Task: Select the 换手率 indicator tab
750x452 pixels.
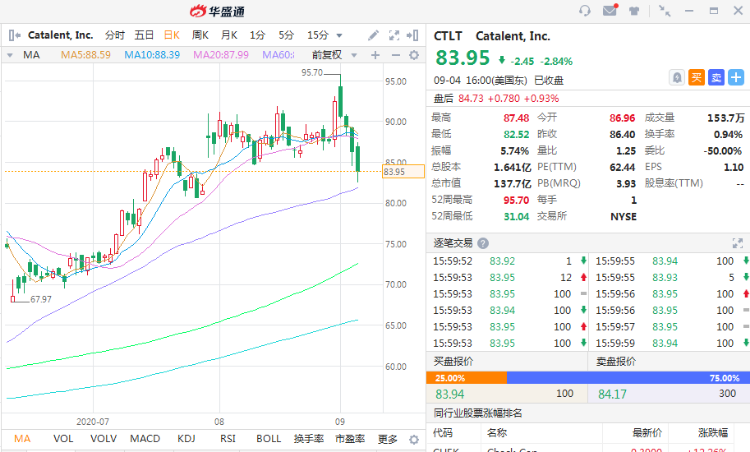Action: coord(309,439)
